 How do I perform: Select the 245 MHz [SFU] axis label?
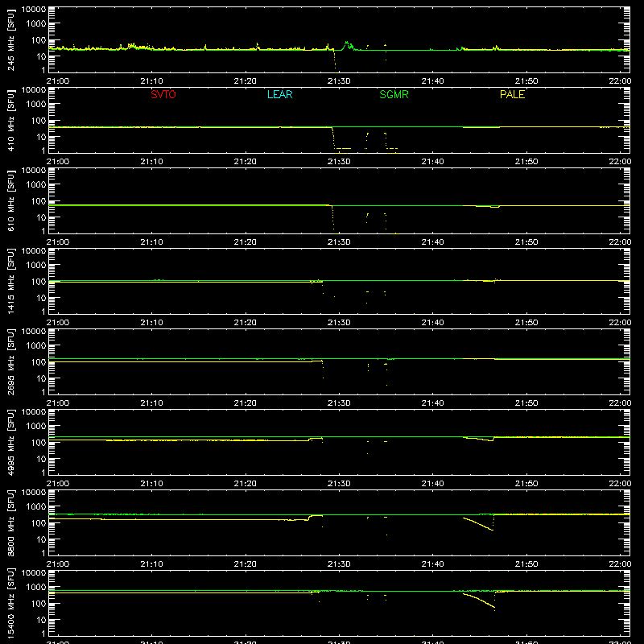pos(11,39)
